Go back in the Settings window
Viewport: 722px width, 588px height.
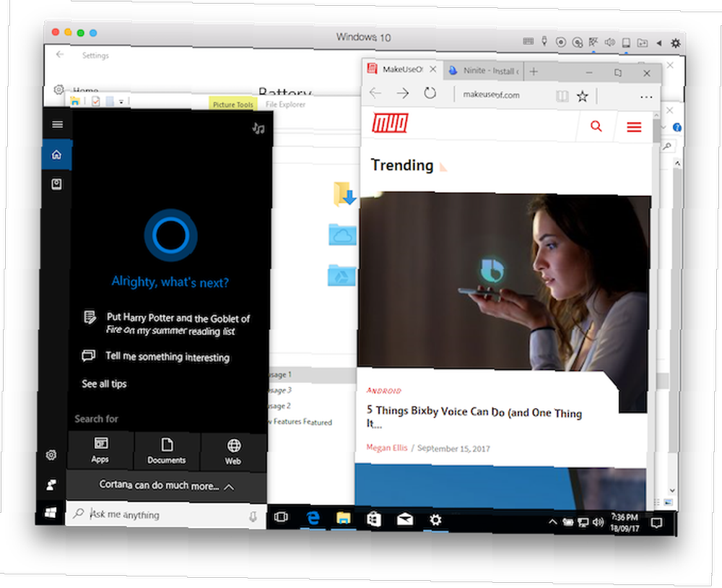click(x=60, y=54)
